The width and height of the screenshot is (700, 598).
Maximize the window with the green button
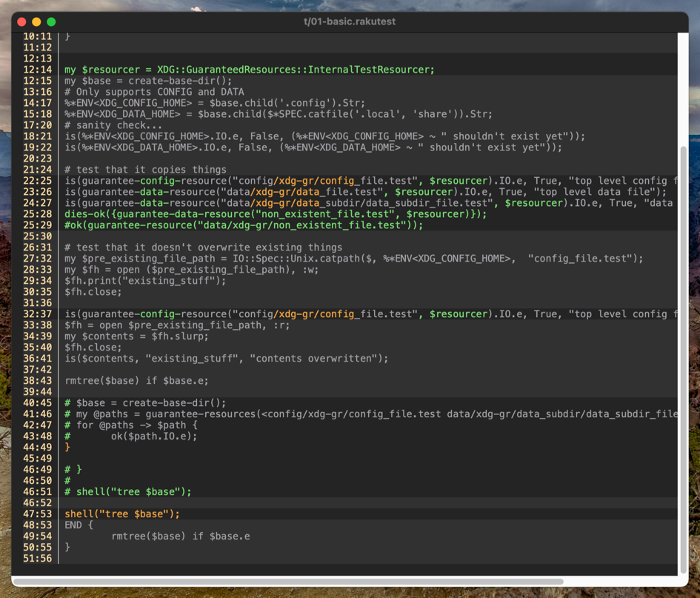(51, 21)
